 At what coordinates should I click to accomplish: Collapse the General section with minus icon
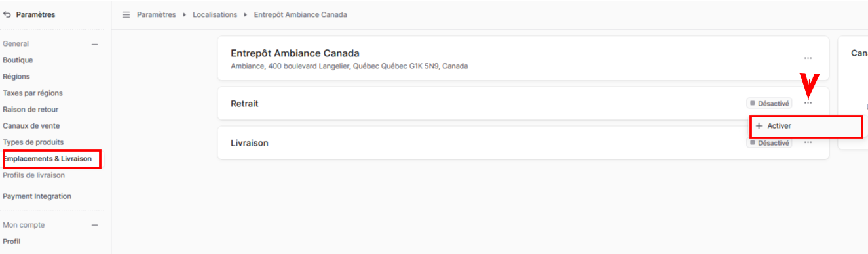tap(94, 44)
